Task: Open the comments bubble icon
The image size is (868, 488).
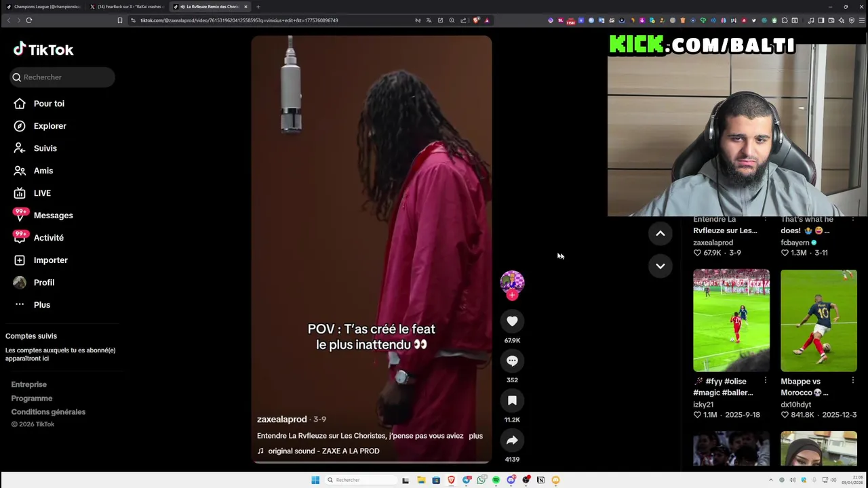Action: (512, 361)
